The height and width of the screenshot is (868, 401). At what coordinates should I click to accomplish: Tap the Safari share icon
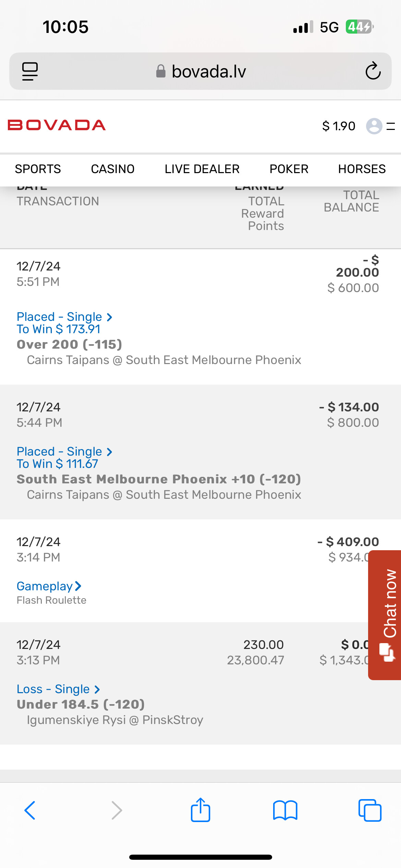point(200,810)
